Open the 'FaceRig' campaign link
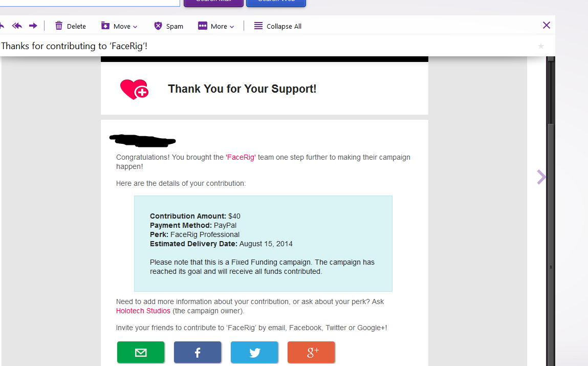588x366 pixels. pyautogui.click(x=241, y=157)
